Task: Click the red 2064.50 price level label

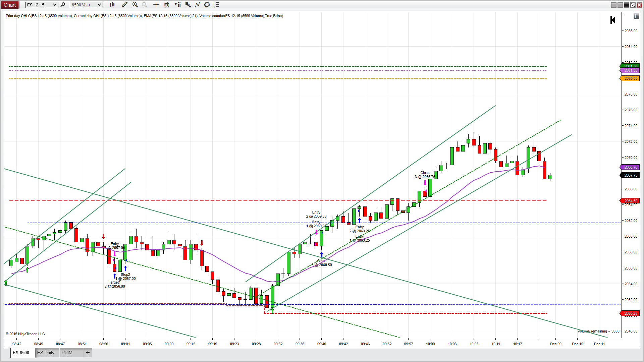Action: click(x=630, y=201)
